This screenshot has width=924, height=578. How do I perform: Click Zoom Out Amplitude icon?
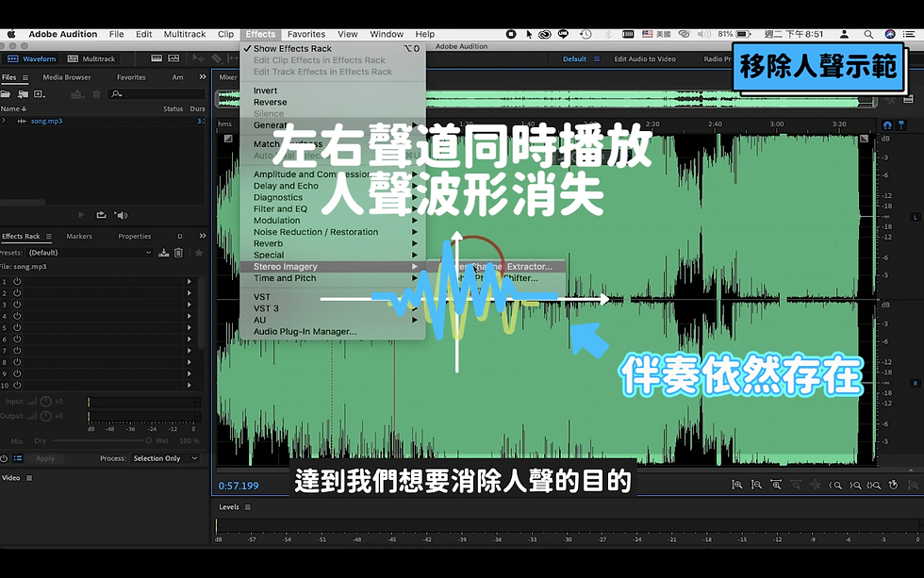756,485
